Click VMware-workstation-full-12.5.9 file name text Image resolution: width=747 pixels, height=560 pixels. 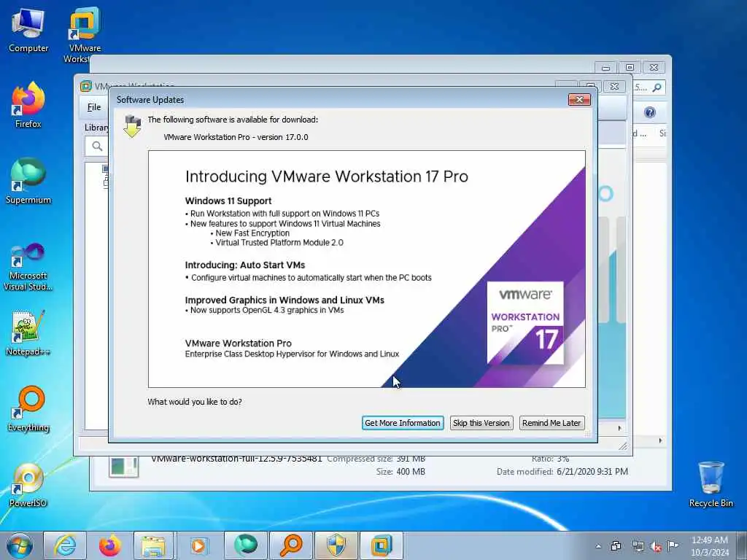(x=236, y=459)
